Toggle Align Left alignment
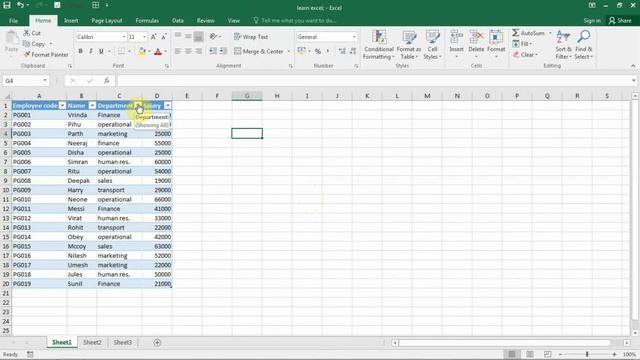The image size is (640, 360). point(178,51)
